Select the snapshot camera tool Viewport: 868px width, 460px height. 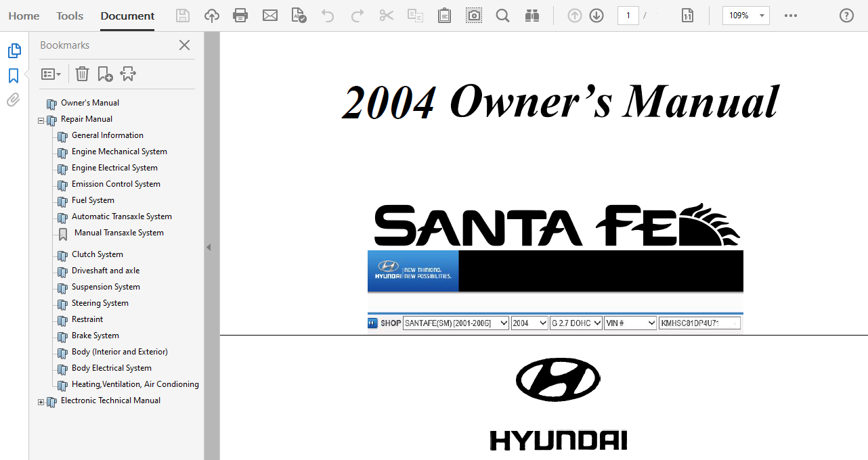pyautogui.click(x=474, y=16)
